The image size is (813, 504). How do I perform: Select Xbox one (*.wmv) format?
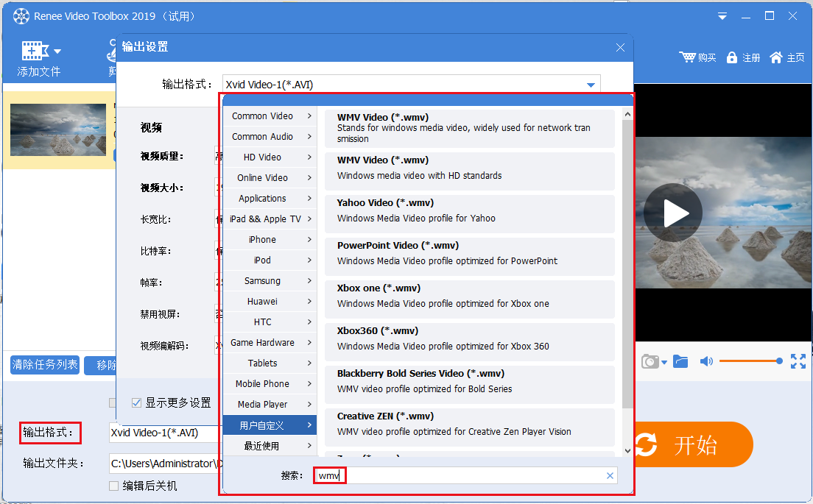470,299
